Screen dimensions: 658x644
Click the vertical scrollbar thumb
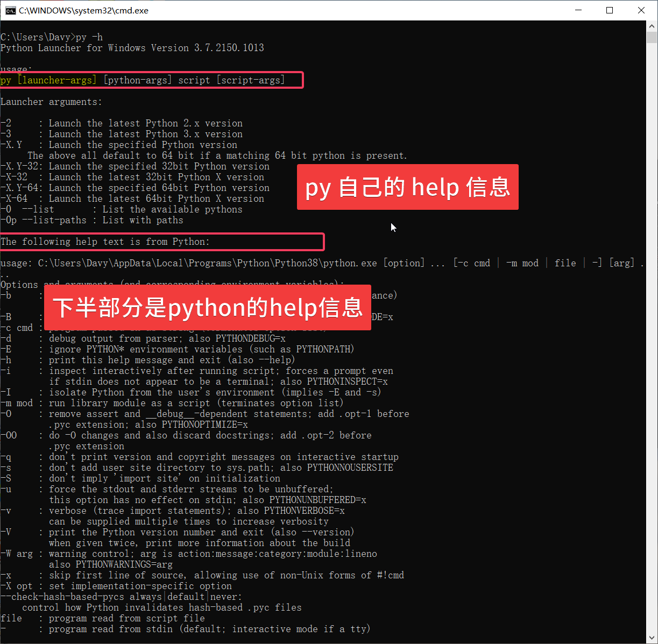pos(652,37)
